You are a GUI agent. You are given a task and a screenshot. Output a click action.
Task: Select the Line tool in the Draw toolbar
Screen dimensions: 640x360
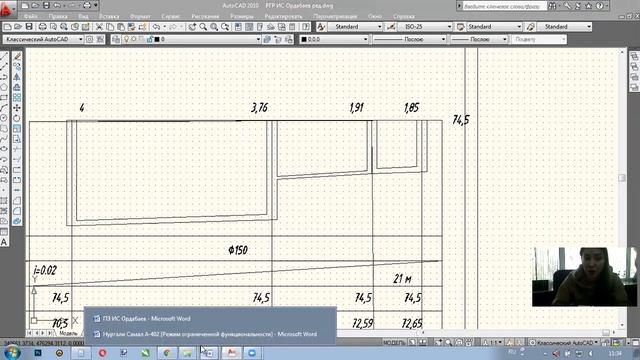tap(4, 56)
